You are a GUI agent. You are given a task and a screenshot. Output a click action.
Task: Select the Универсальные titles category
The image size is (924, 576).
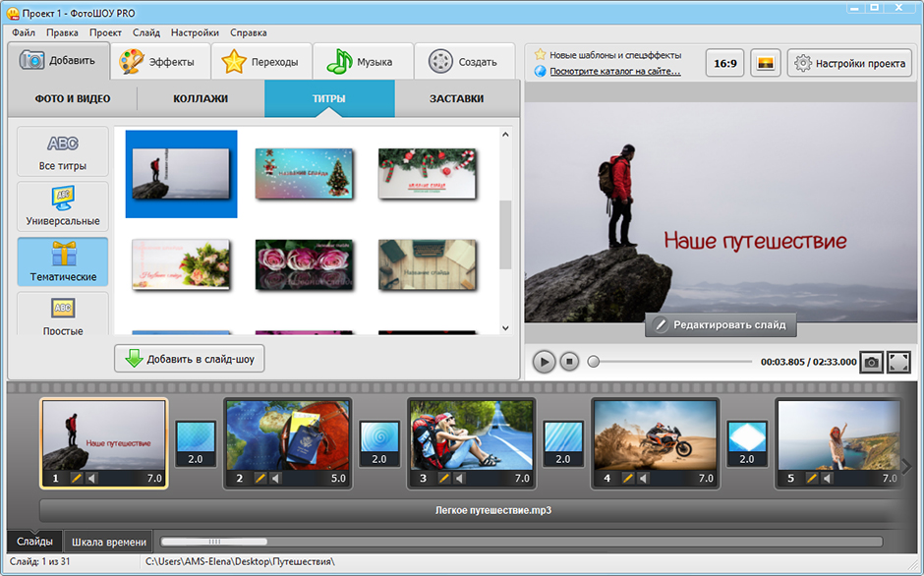pos(63,206)
